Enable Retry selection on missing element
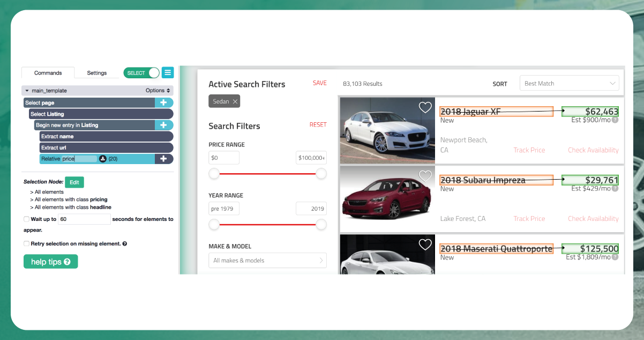This screenshot has width=644, height=340. point(26,243)
